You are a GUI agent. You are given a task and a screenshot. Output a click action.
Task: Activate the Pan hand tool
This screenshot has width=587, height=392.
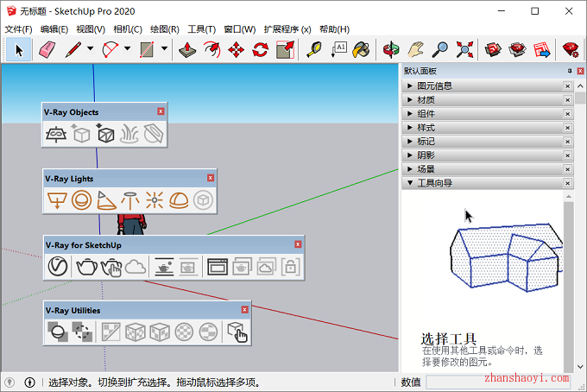[415, 49]
